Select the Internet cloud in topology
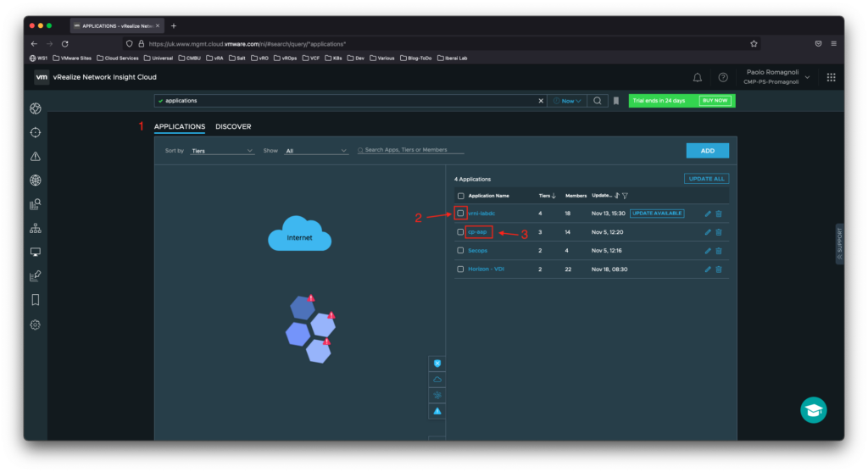The image size is (868, 472). click(x=299, y=233)
